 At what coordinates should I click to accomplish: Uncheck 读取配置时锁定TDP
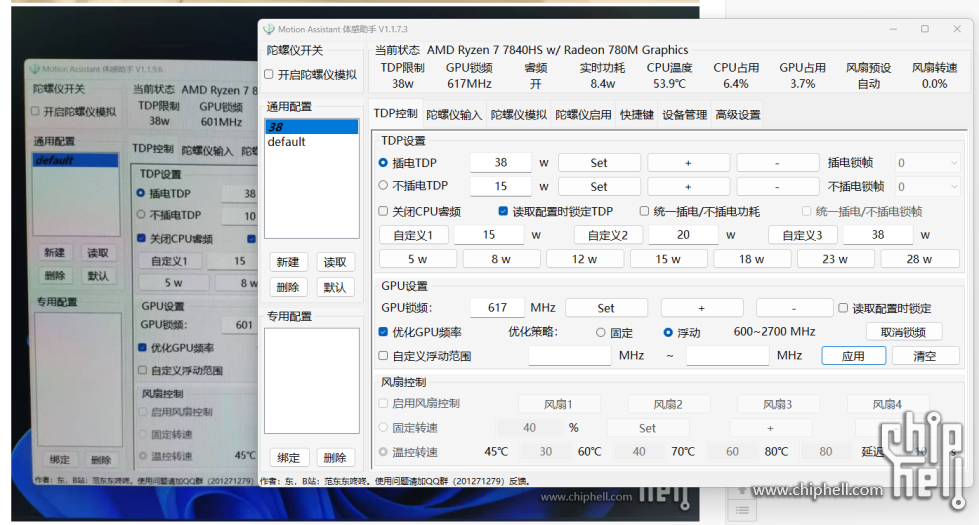point(503,211)
